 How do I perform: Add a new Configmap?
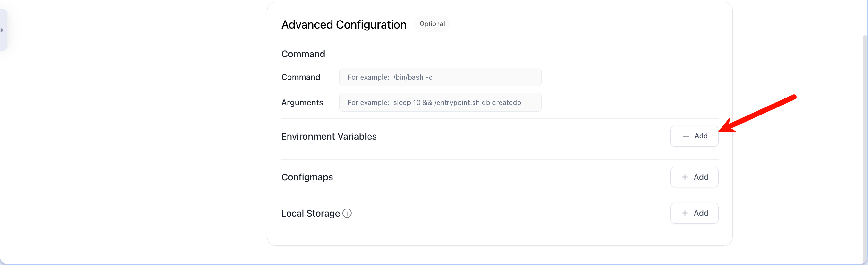point(694,177)
